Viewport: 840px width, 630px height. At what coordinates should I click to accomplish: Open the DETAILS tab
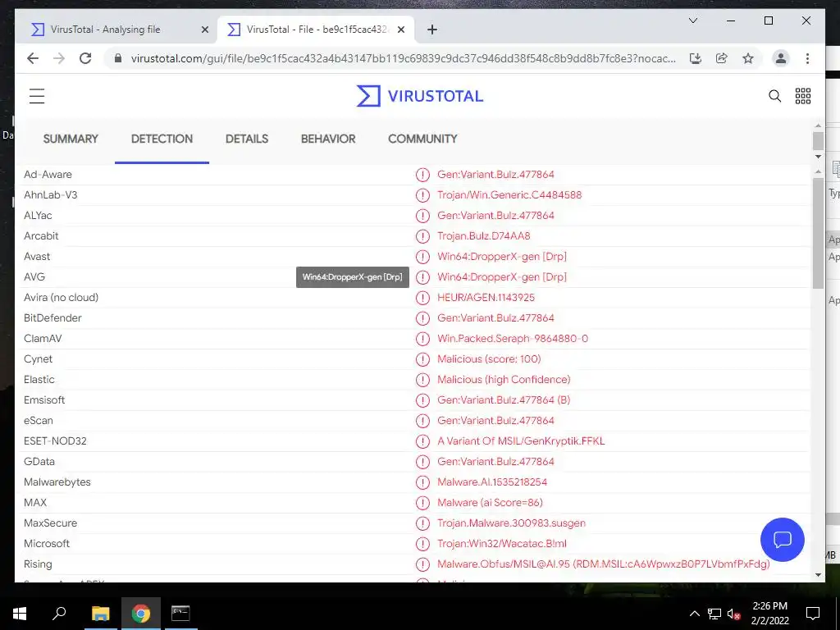(x=247, y=139)
